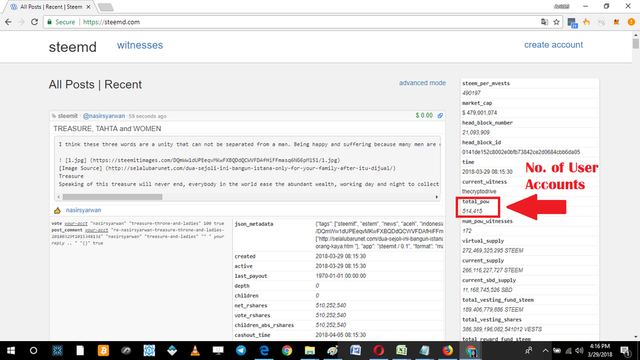
Task: Click the head_block_number value 21,093,909
Action: (x=476, y=132)
